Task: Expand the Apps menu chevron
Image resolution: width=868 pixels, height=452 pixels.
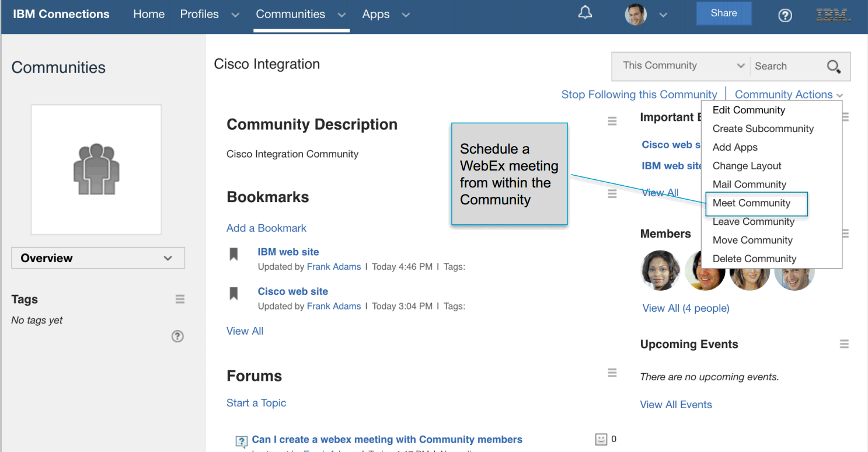Action: [406, 15]
